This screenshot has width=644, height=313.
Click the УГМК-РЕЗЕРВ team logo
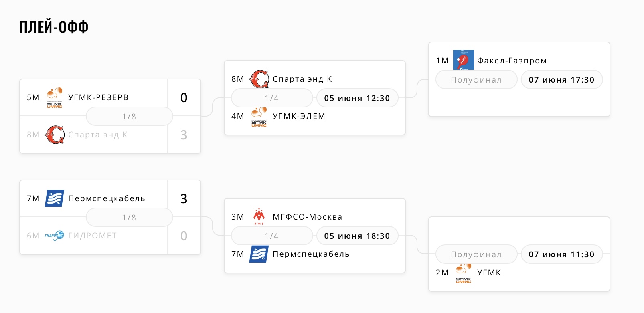(x=55, y=97)
